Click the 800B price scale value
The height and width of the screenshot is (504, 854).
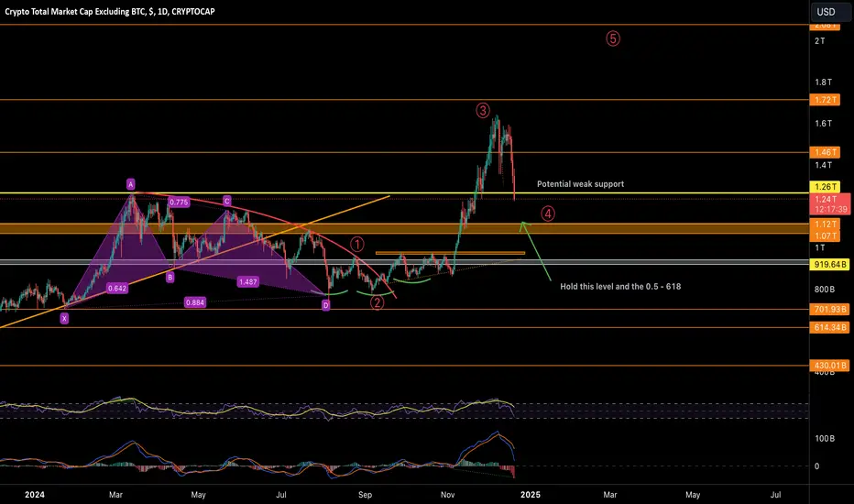point(824,290)
